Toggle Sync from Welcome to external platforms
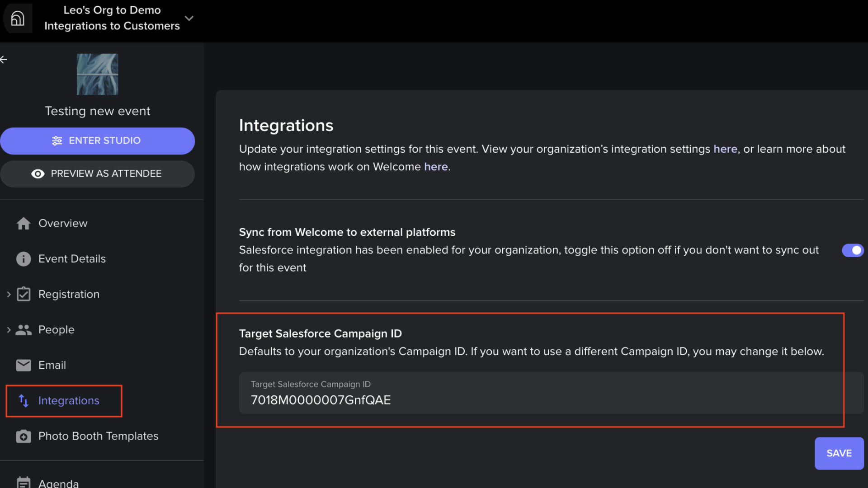The image size is (868, 488). (x=853, y=250)
